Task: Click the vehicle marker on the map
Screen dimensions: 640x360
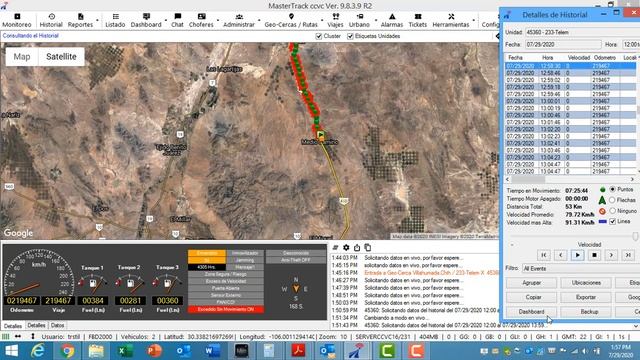Action: 321,135
